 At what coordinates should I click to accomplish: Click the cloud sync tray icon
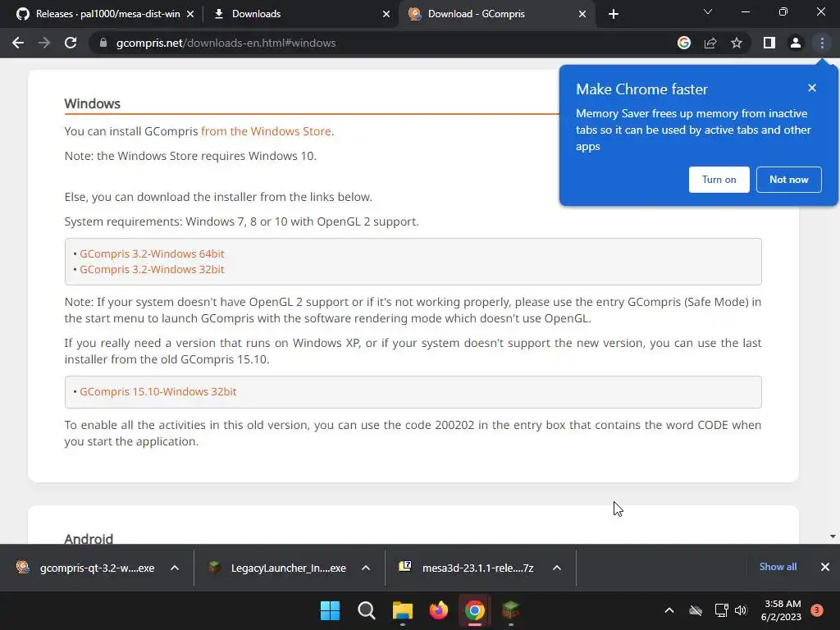(696, 610)
